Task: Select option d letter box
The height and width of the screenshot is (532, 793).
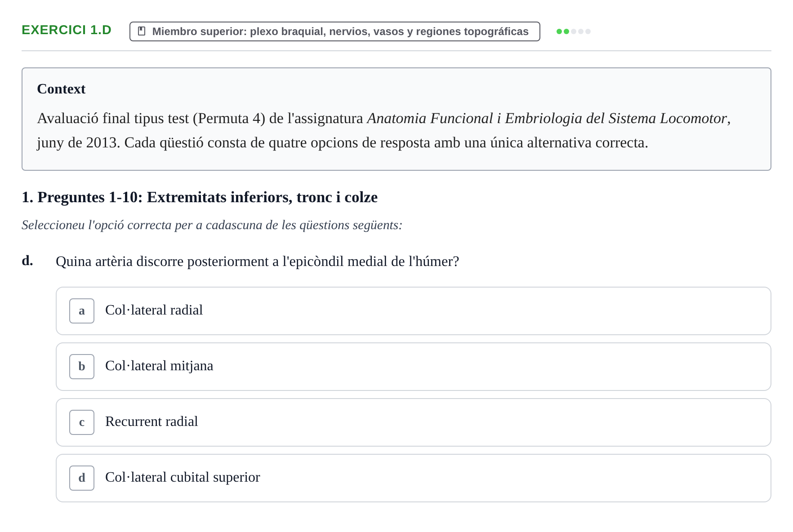Action: click(x=82, y=478)
